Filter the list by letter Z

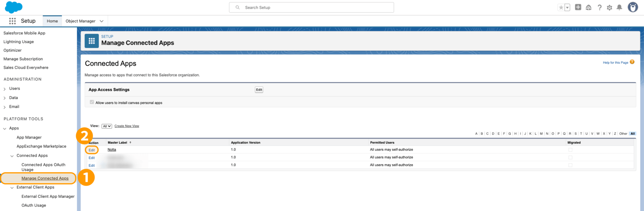point(615,134)
